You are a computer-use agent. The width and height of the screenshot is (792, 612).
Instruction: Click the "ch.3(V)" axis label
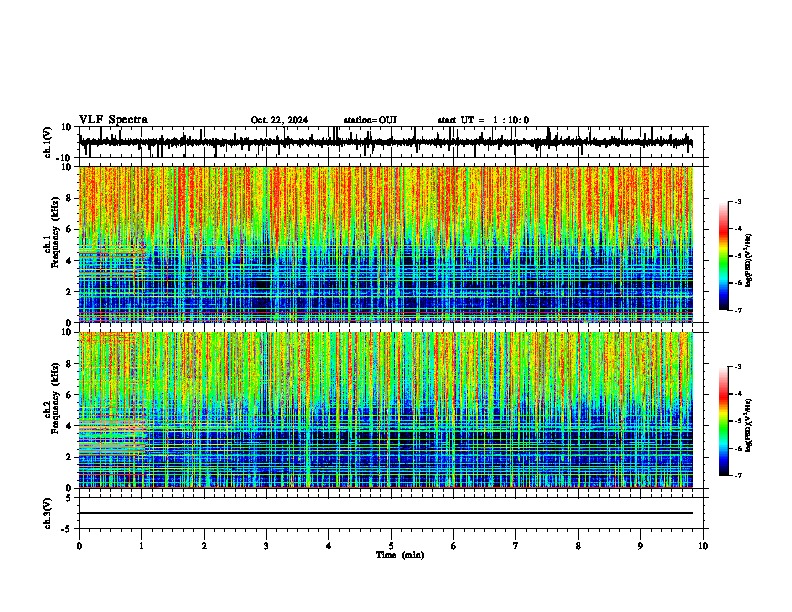pos(48,513)
